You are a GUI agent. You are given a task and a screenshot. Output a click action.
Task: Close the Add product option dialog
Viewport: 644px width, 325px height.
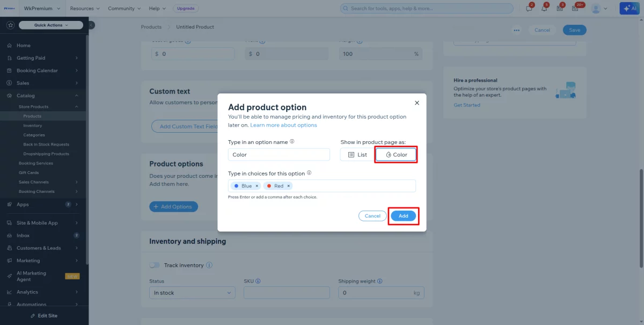[x=417, y=103]
